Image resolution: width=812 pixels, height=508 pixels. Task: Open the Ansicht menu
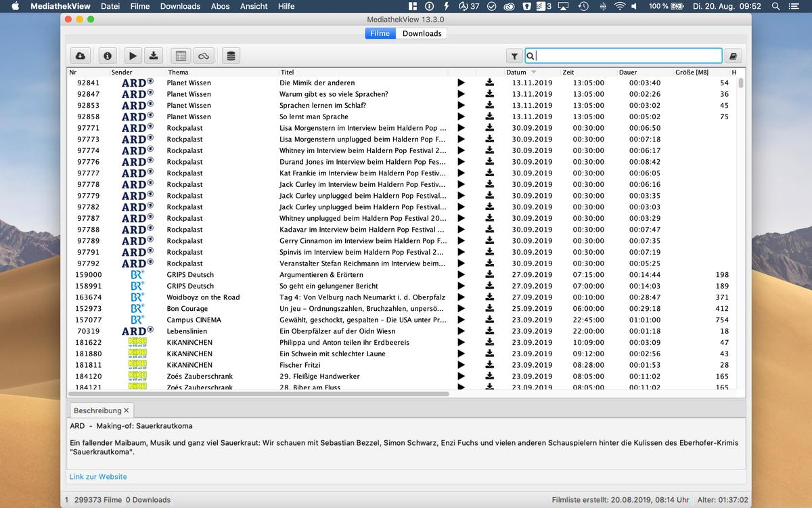click(254, 6)
